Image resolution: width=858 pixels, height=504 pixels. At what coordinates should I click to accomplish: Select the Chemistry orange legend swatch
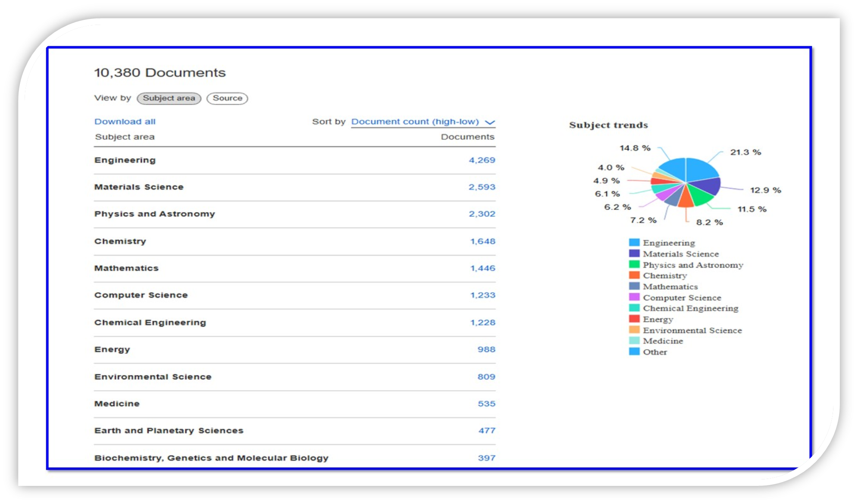(634, 275)
